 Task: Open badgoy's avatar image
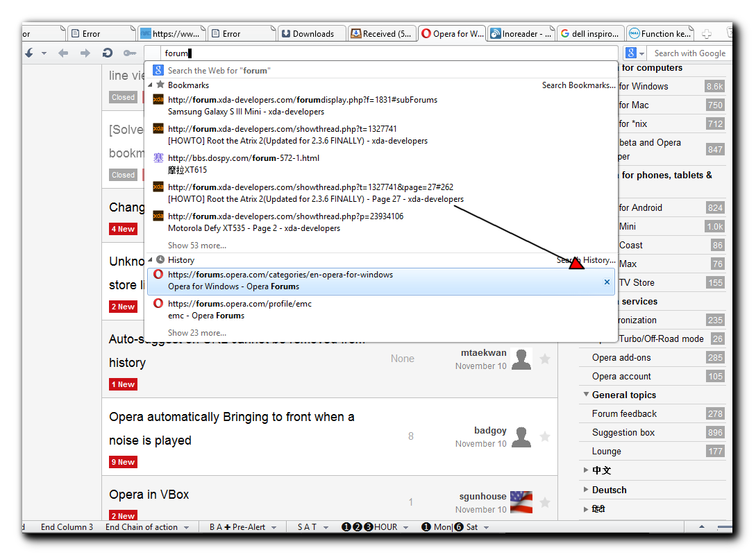(521, 436)
